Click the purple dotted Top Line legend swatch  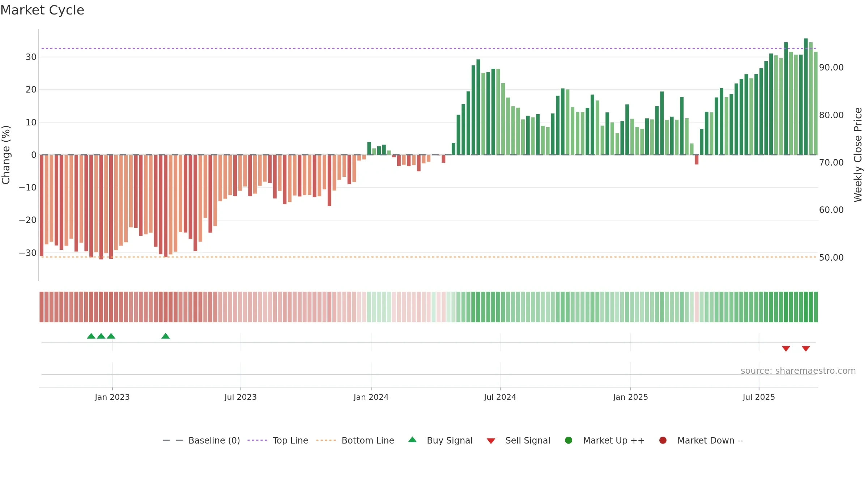(x=257, y=440)
